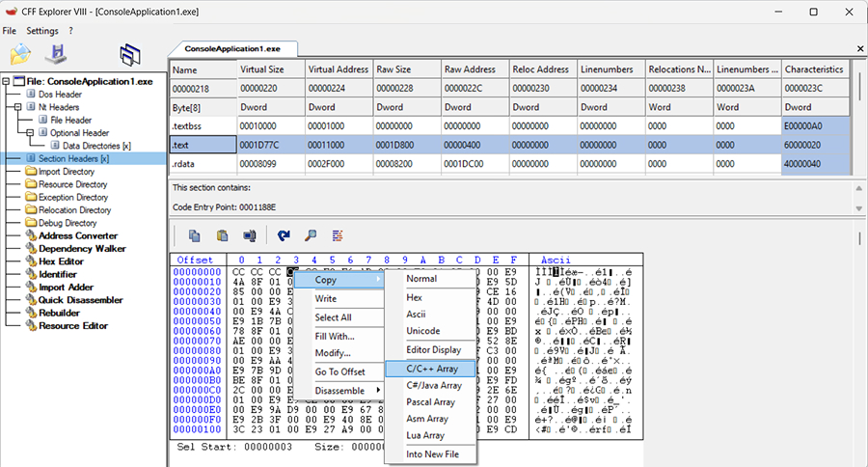This screenshot has width=868, height=467.
Task: Click the page icon beside Dos Header
Action: (31, 95)
